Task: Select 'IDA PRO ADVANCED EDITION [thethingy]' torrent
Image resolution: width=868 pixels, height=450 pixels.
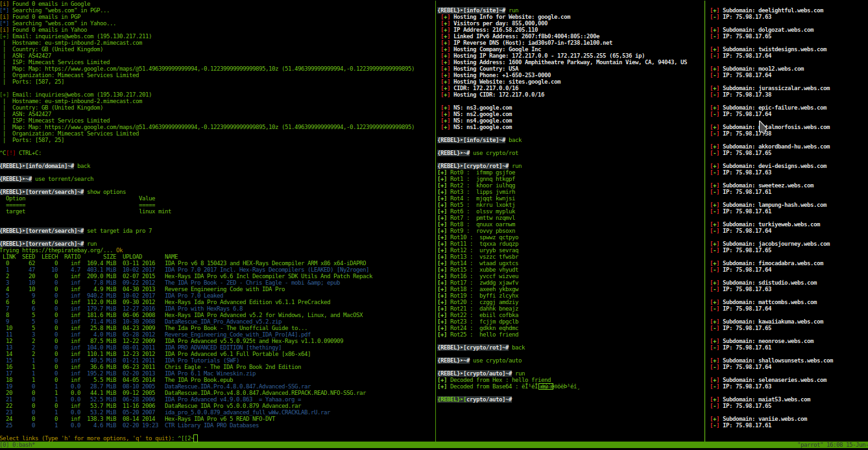Action: tap(223, 348)
